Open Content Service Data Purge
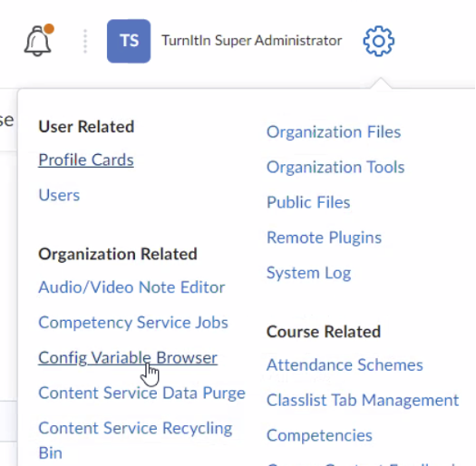The height and width of the screenshot is (466, 476). click(141, 393)
